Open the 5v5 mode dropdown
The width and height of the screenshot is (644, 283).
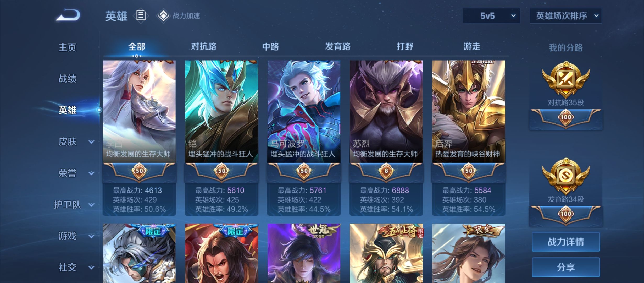coord(491,16)
